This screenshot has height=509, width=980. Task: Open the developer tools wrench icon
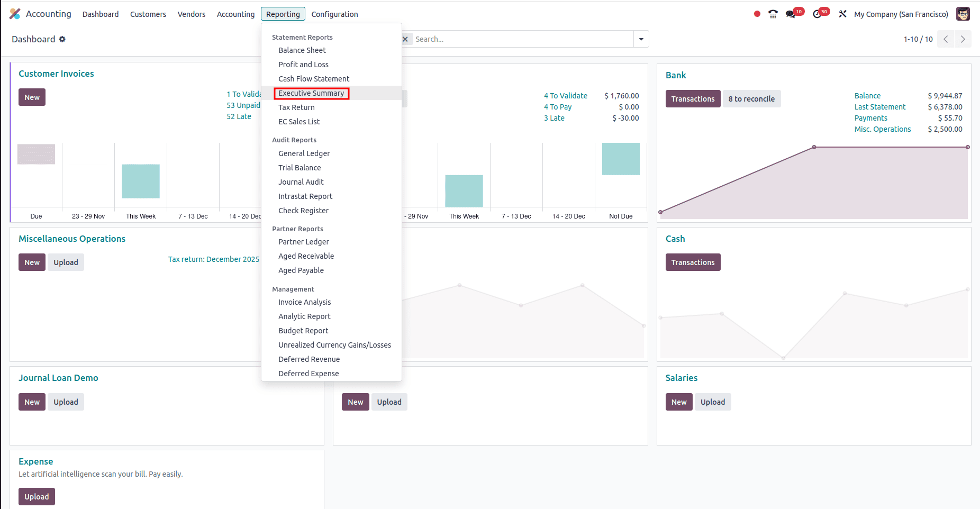[842, 13]
